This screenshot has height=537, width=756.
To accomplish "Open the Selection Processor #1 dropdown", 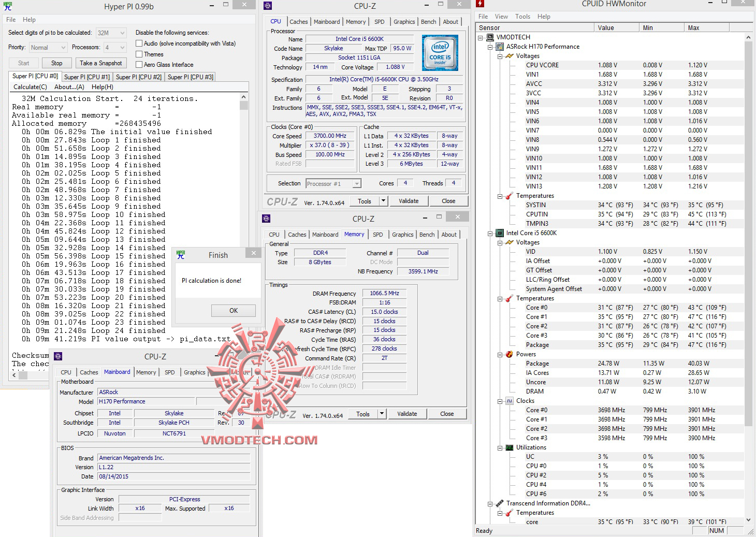I will [357, 184].
